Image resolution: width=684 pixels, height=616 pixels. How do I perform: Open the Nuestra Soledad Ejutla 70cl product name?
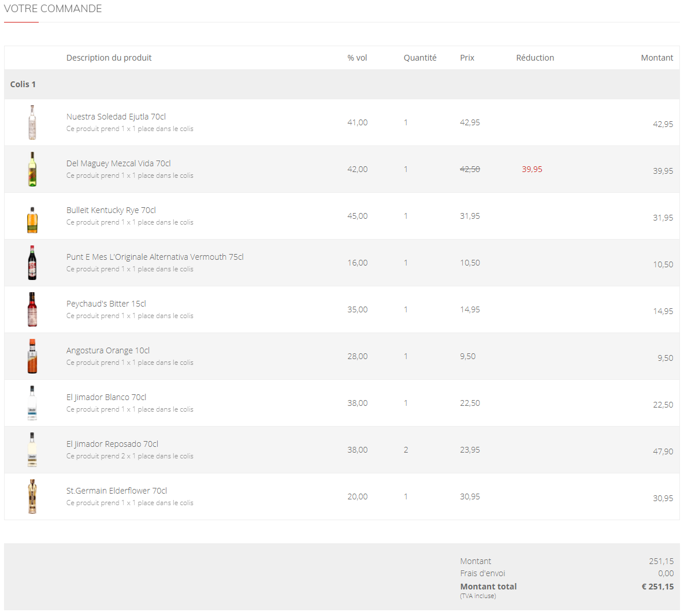click(x=116, y=117)
